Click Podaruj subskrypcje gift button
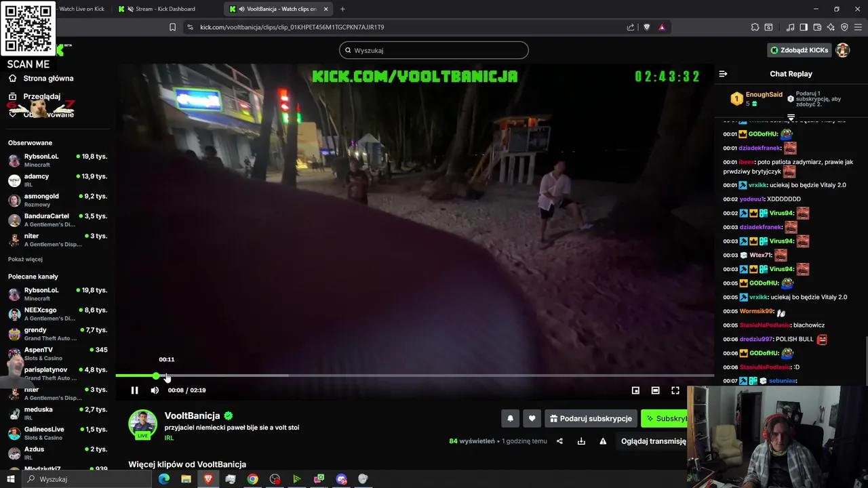Screen dimensions: 868x488 pos(591,419)
